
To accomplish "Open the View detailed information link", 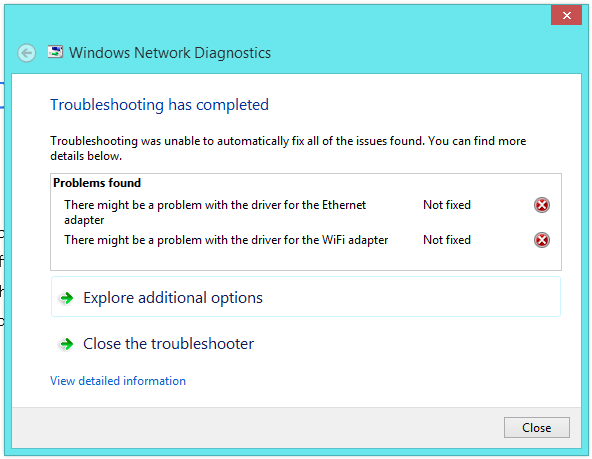I will [118, 380].
